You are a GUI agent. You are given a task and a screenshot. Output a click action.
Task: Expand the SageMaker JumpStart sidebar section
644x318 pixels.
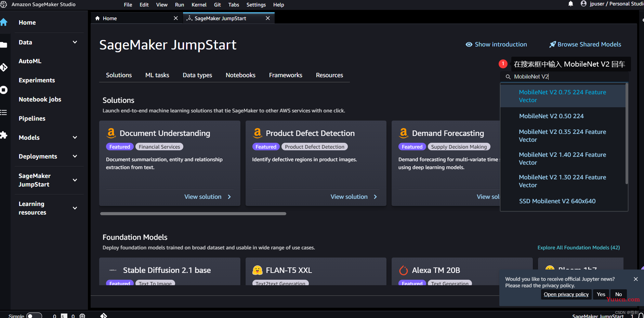tap(75, 180)
